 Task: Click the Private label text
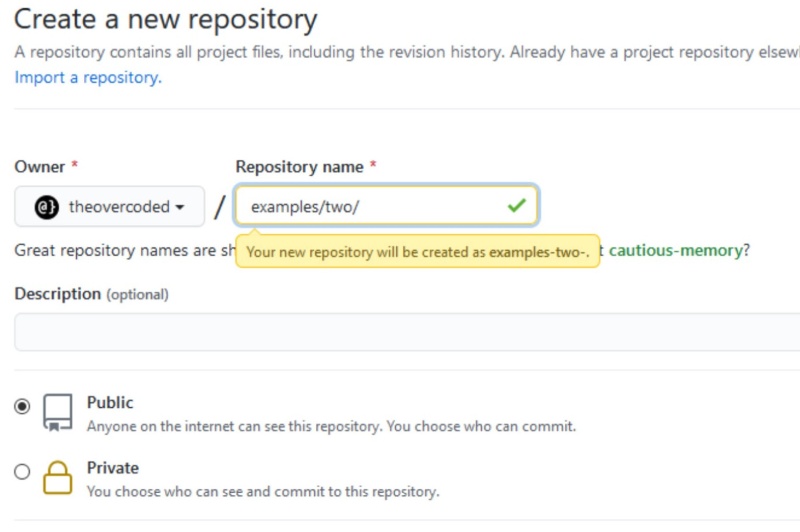coord(113,468)
